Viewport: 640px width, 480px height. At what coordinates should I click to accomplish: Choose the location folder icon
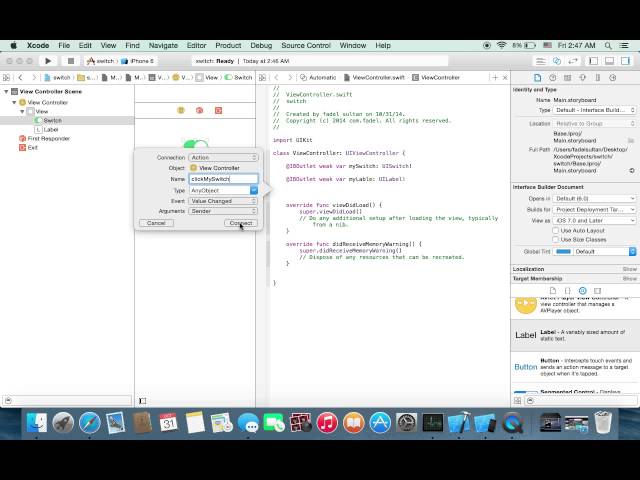point(631,140)
